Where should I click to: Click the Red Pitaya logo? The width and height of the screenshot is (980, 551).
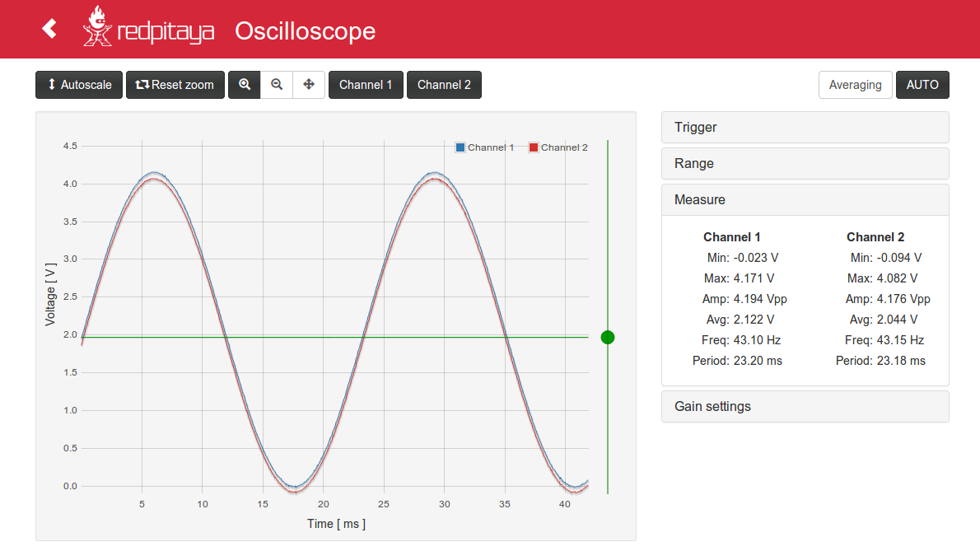tap(148, 29)
